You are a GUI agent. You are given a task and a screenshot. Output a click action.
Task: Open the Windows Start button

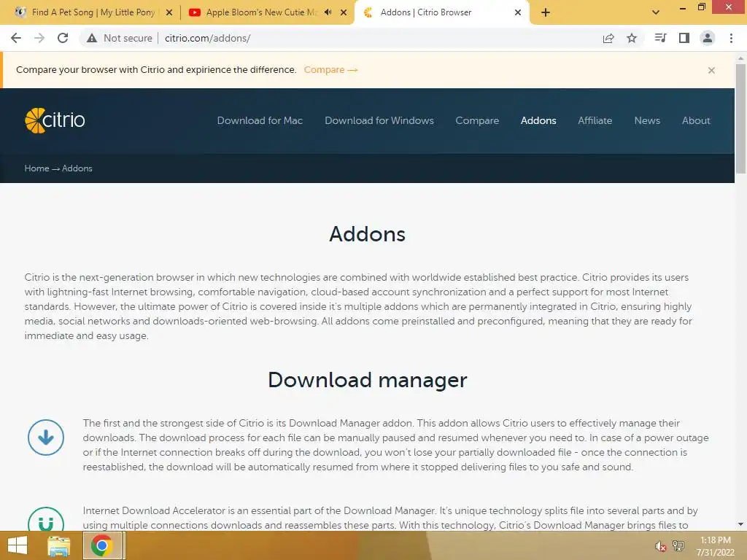[x=18, y=545]
